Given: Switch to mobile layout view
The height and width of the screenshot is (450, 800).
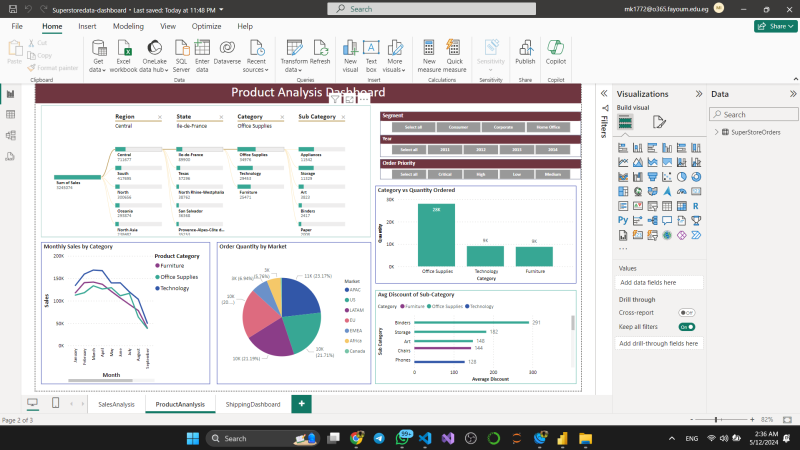Looking at the screenshot, I should point(55,403).
